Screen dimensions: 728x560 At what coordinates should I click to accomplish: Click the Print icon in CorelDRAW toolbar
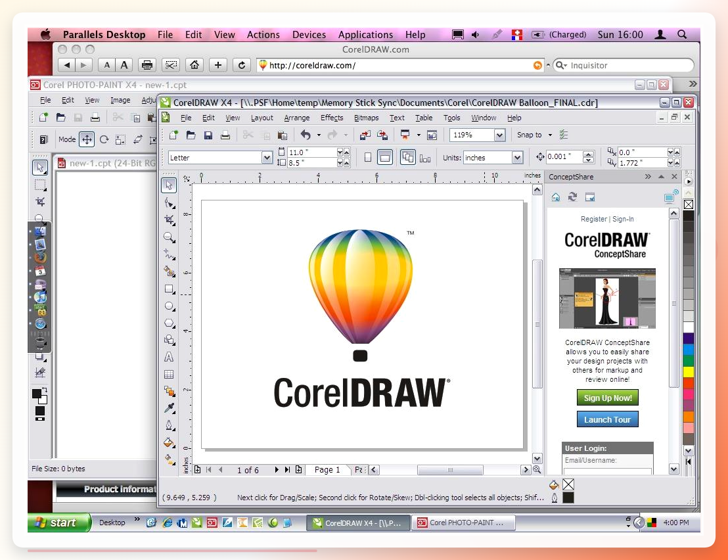pyautogui.click(x=225, y=135)
